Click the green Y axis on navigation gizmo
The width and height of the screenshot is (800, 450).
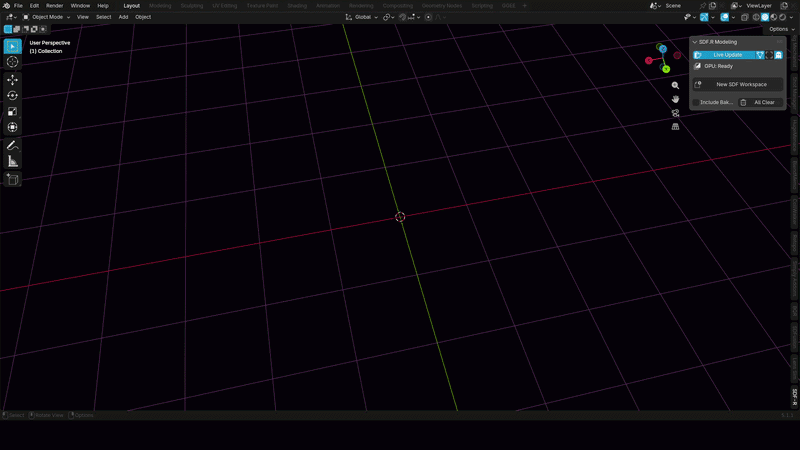pyautogui.click(x=666, y=69)
